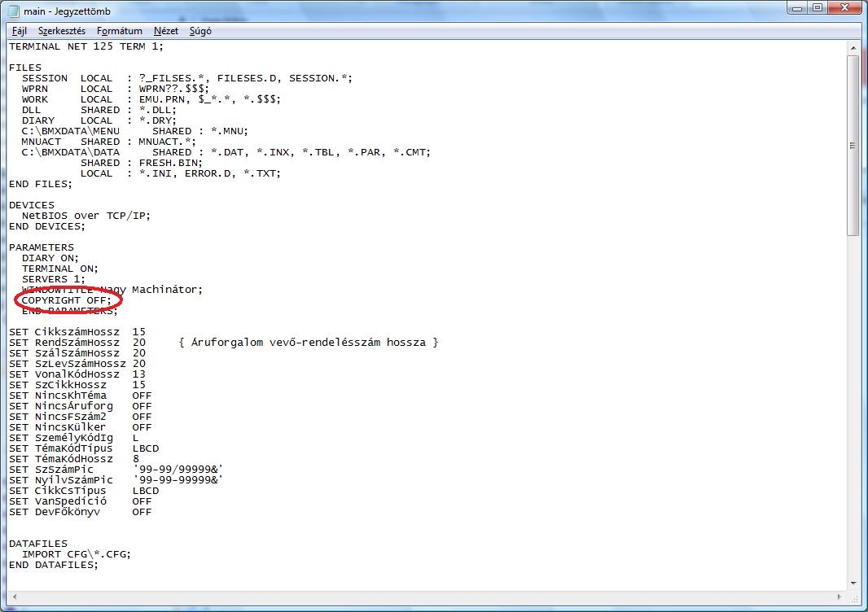Click the Notepad icon in title bar
This screenshot has height=612, width=868.
[15, 11]
